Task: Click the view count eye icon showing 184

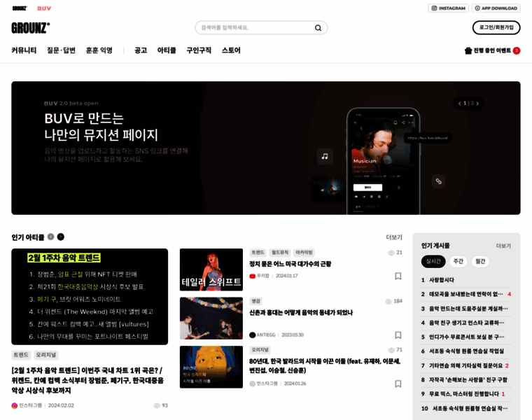Action: tap(388, 302)
